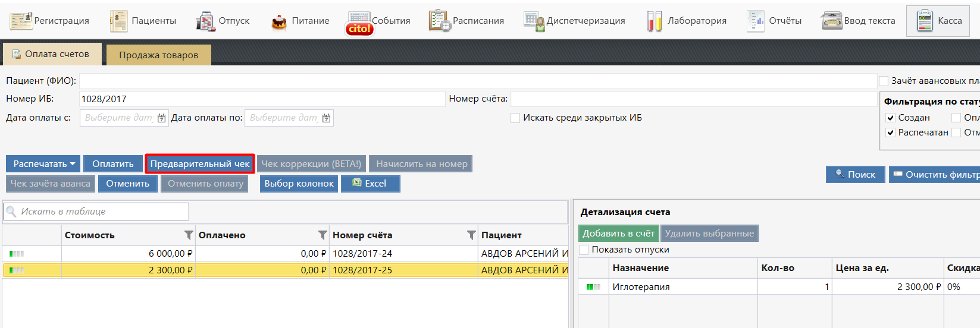Click the Касса cash register icon
This screenshot has width=980, height=328.
(x=925, y=21)
